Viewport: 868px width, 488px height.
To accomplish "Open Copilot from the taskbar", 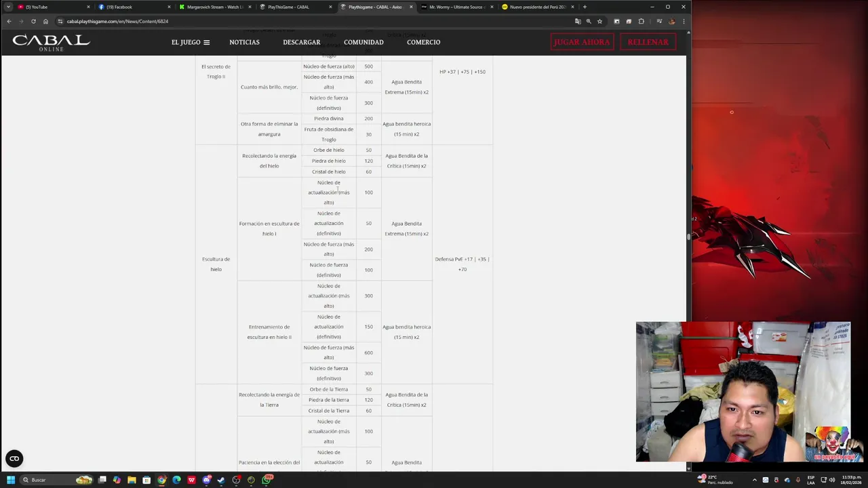I will point(117,480).
